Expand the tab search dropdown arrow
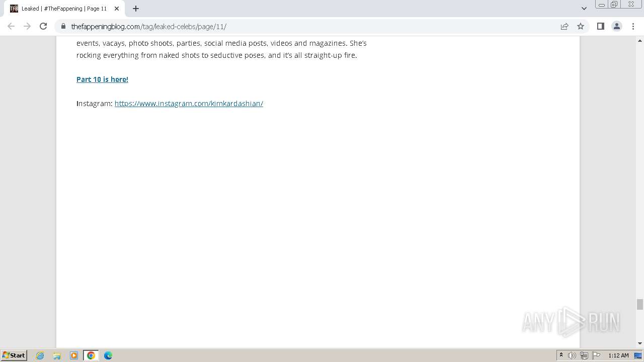Image resolution: width=644 pixels, height=362 pixels. [584, 9]
